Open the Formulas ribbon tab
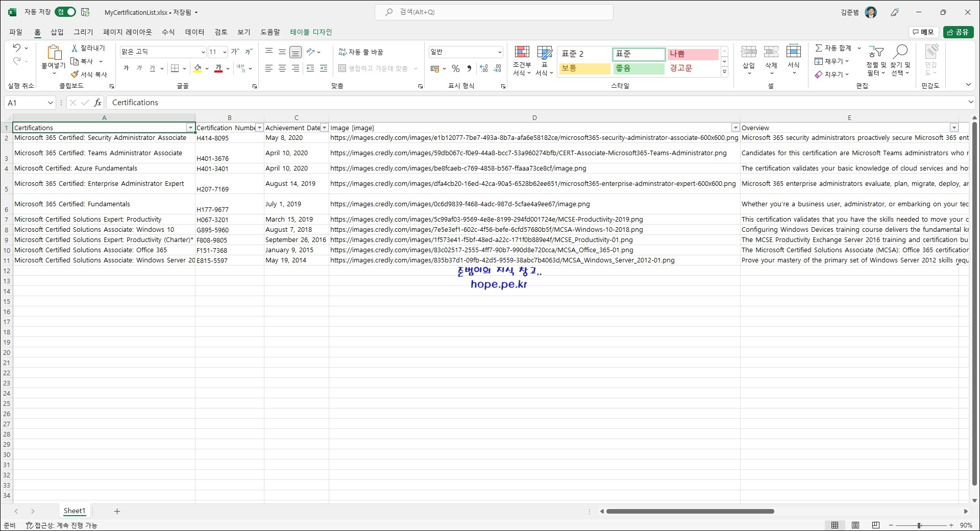Image resolution: width=980 pixels, height=531 pixels. click(168, 32)
